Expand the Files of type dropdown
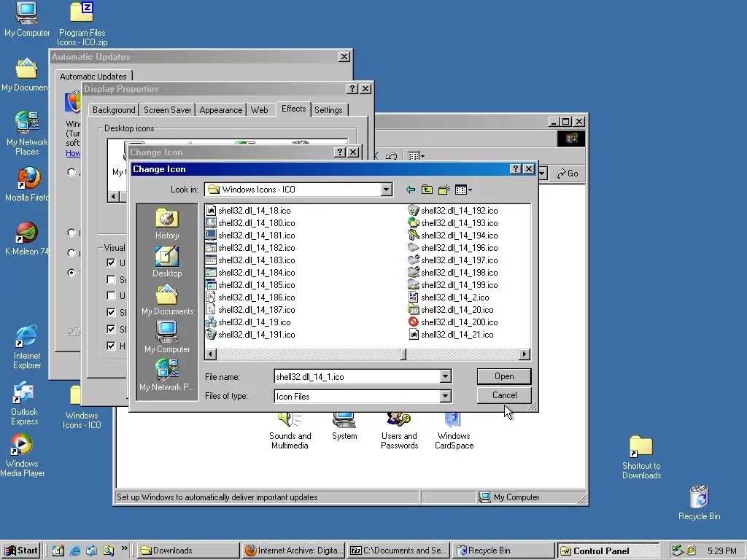 click(445, 396)
